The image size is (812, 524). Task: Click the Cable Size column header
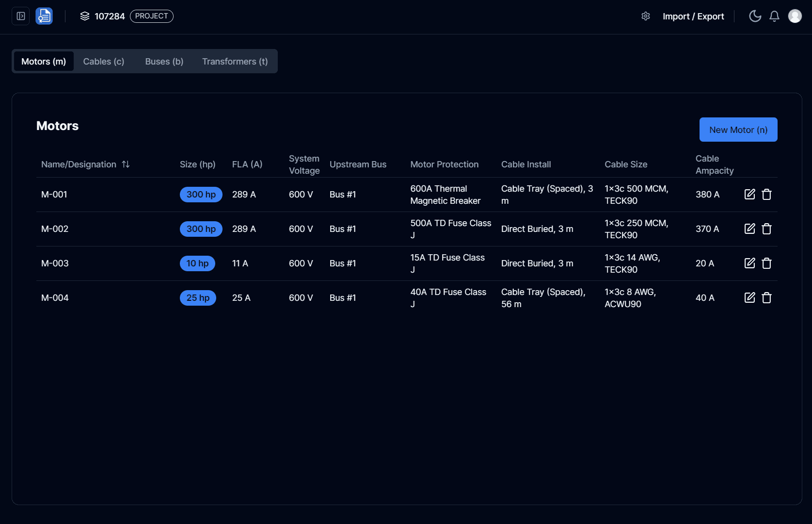626,164
